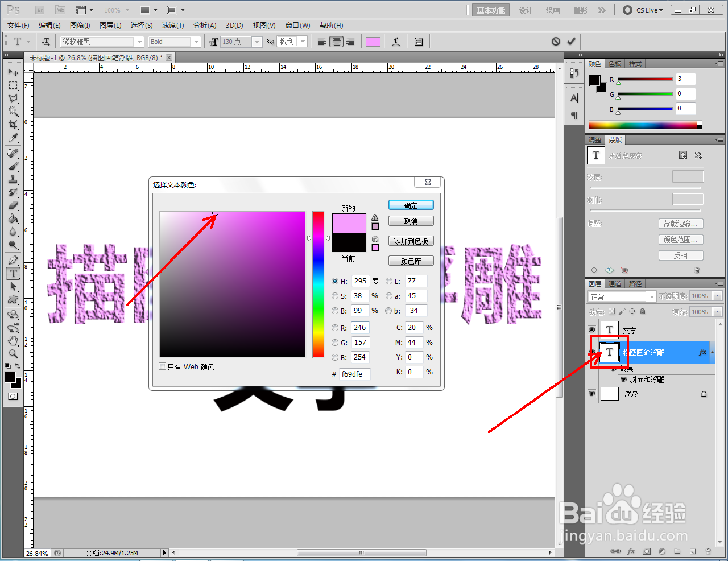
Task: Select the Path Selection tool
Action: click(x=13, y=287)
